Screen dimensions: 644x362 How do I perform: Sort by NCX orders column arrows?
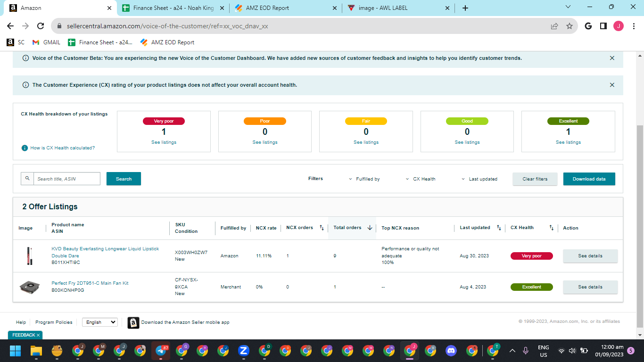coord(322,228)
